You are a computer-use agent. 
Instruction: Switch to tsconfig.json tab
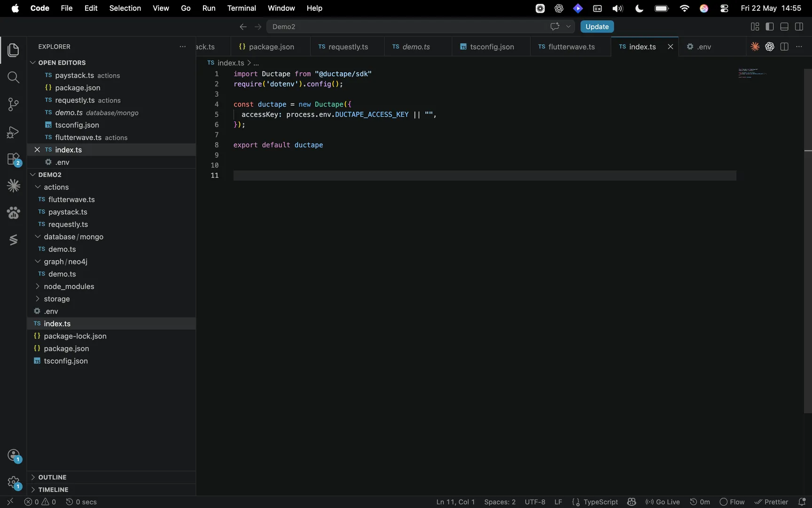click(x=492, y=47)
